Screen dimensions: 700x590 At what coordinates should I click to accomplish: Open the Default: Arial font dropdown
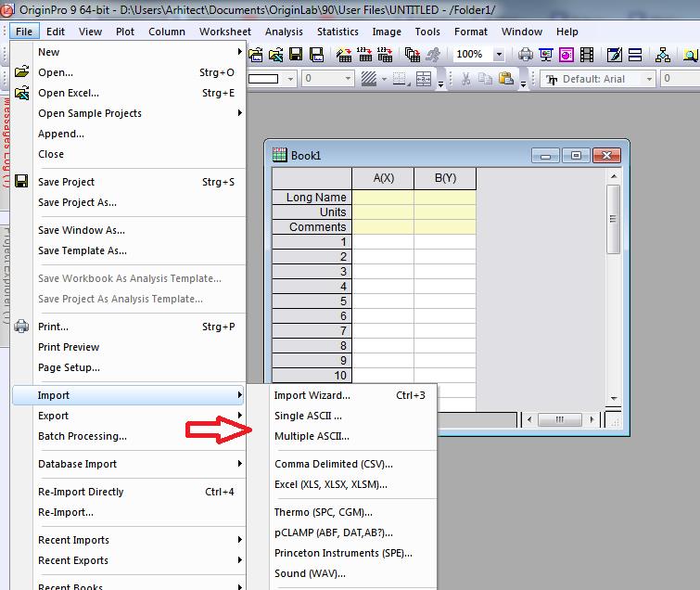tap(648, 79)
